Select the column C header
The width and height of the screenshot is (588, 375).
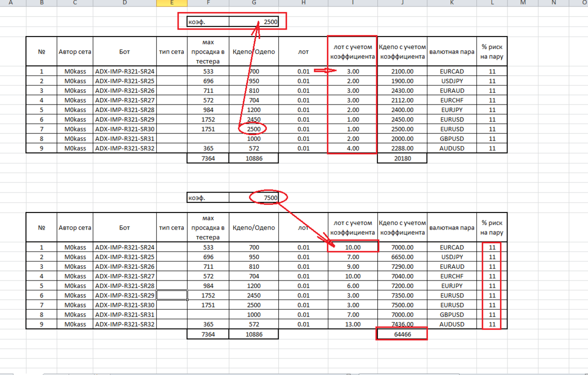[x=75, y=3]
